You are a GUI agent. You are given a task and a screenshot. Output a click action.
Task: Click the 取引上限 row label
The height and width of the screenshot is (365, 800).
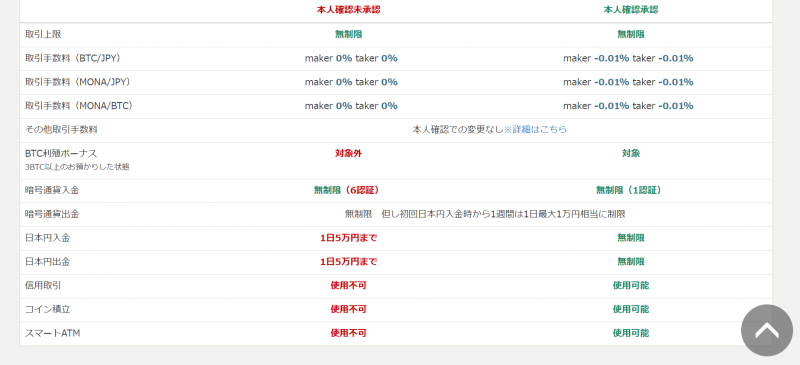tap(43, 34)
